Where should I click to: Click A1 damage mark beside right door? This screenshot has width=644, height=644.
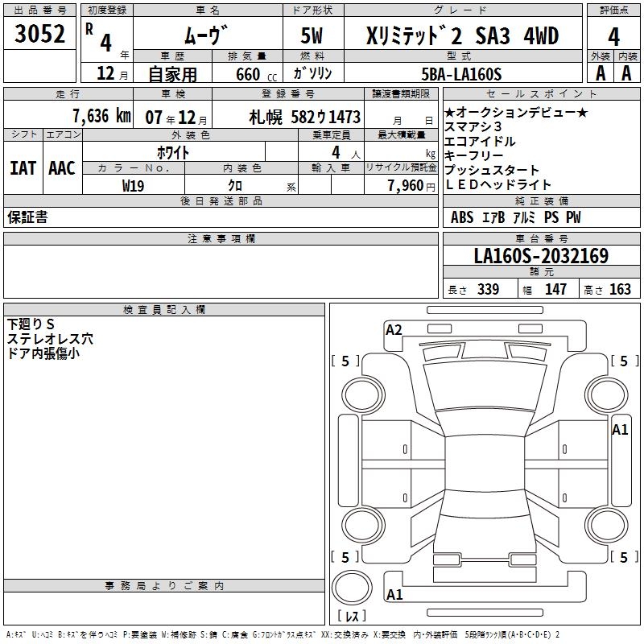pyautogui.click(x=620, y=430)
